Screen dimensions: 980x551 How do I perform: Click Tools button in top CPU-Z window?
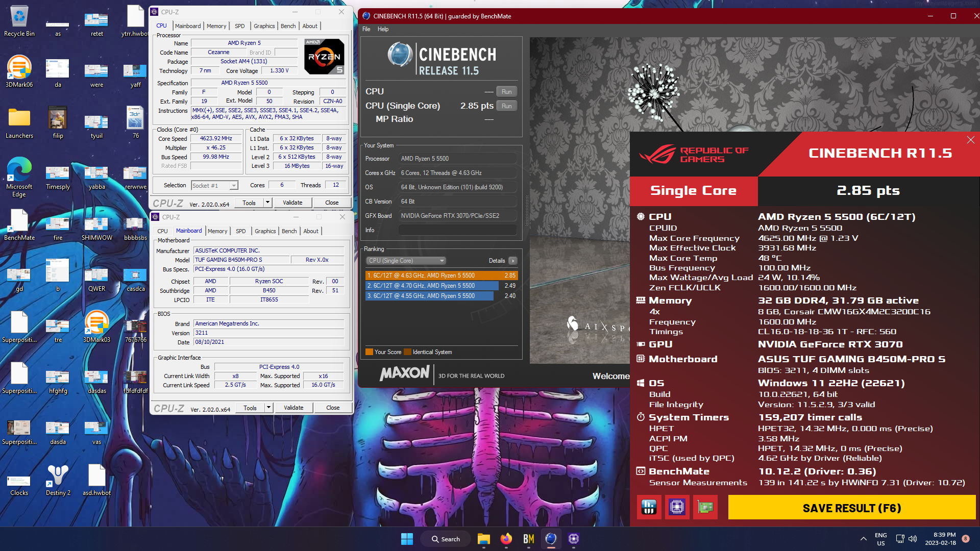(x=249, y=203)
